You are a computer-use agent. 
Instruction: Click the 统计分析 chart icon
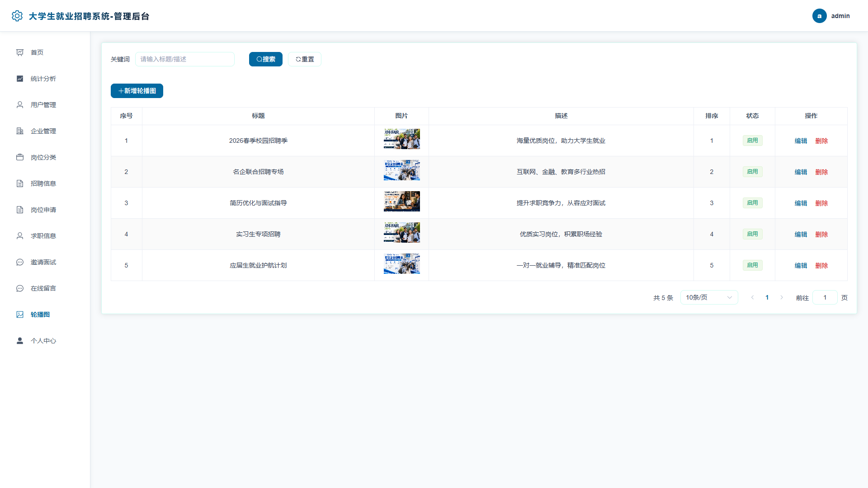coord(20,79)
